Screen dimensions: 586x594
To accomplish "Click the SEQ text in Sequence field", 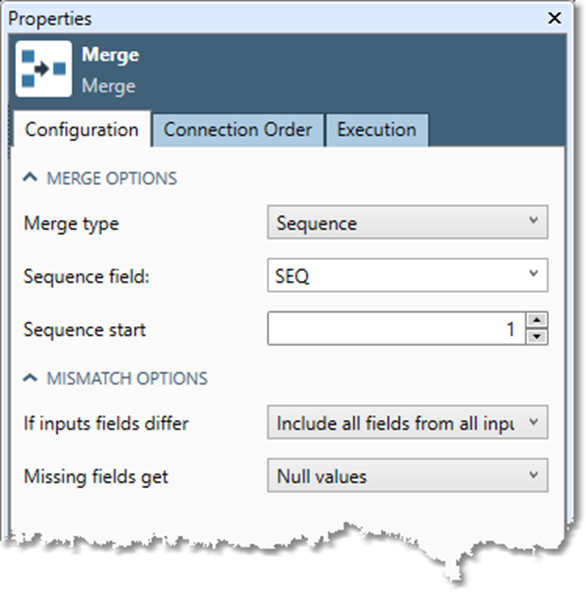I will pos(292,276).
